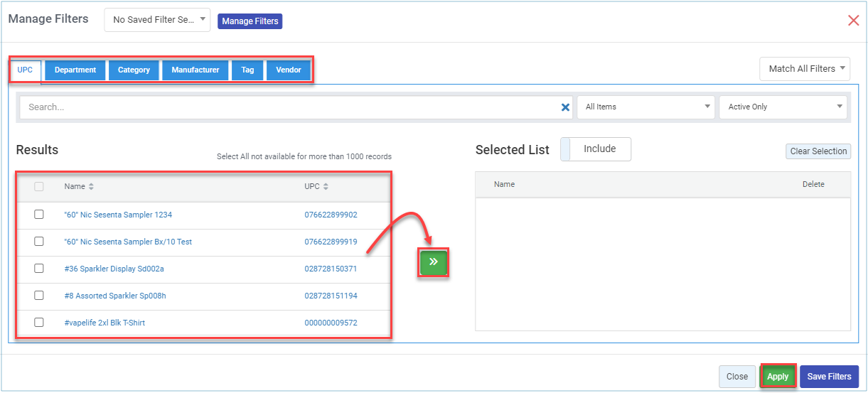Click the green move-to-selected double arrow button
Screen dimensions: 868x393
[434, 262]
